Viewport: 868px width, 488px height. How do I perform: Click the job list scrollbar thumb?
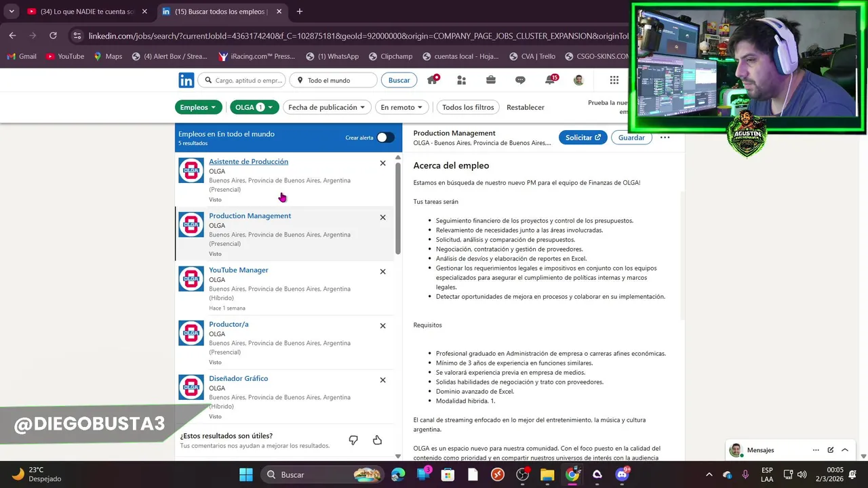(398, 208)
